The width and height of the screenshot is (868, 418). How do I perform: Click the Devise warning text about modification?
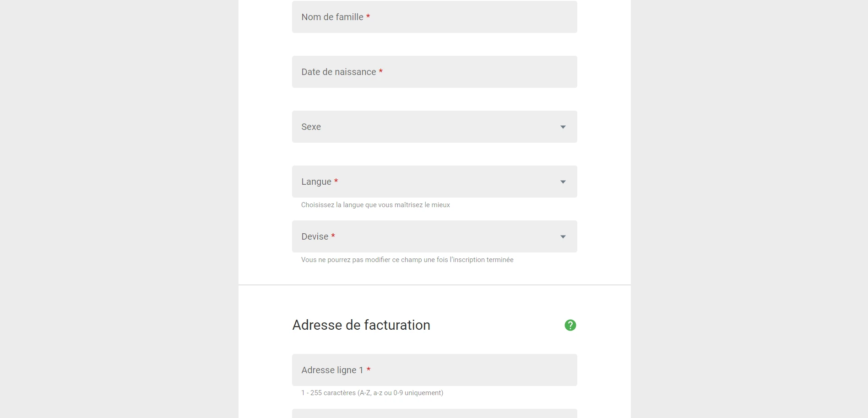(x=407, y=260)
